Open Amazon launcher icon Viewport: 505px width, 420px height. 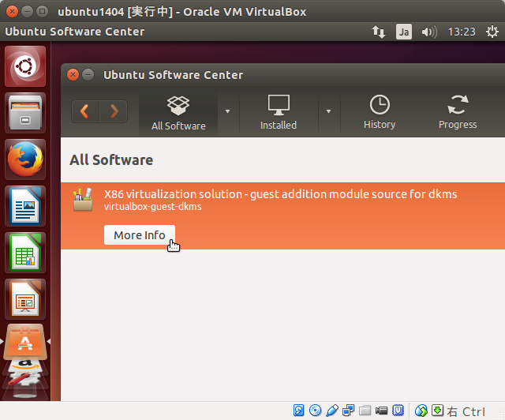[x=25, y=366]
